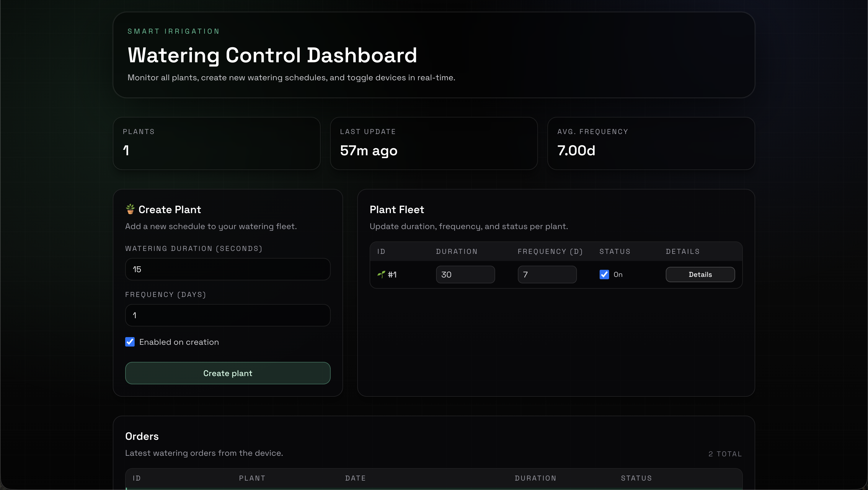
Task: Edit plant #1 duration field showing 30
Action: [465, 274]
